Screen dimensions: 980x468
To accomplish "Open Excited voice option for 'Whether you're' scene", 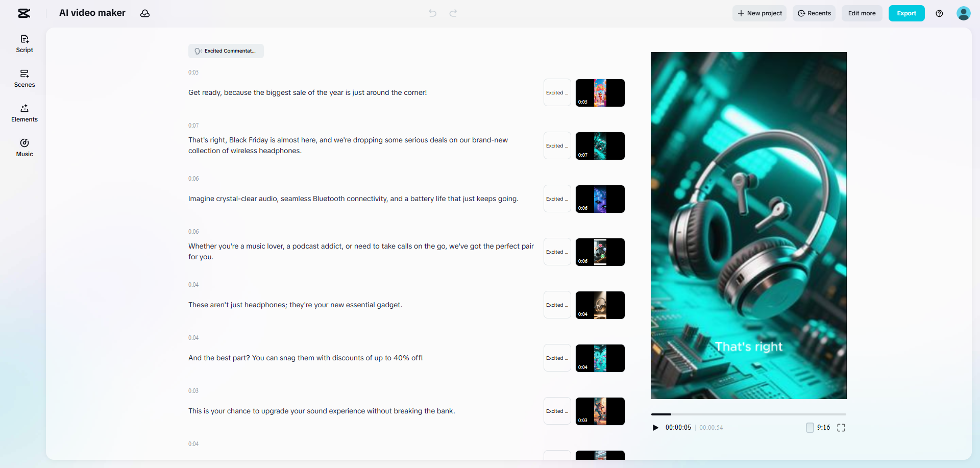I will coord(557,252).
